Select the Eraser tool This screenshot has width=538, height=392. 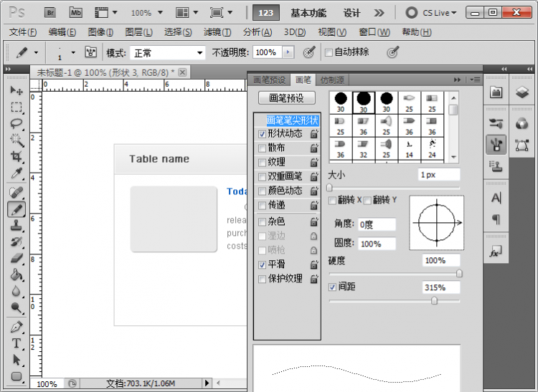click(x=16, y=259)
